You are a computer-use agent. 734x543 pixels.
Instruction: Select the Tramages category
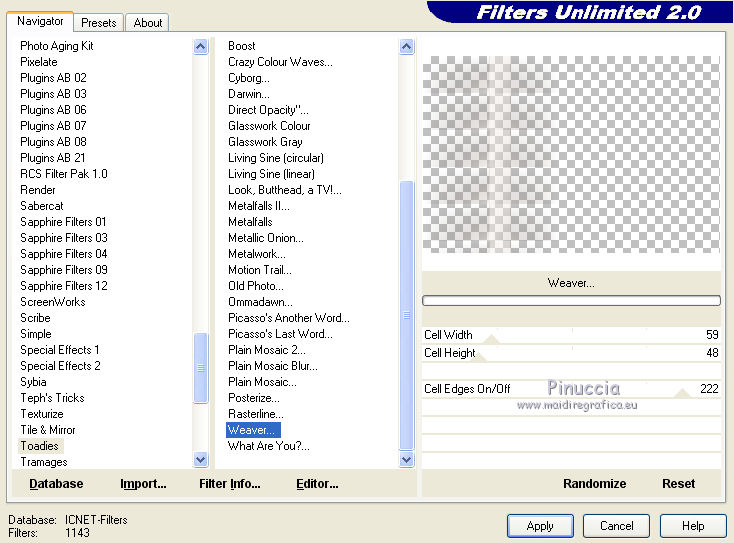click(44, 462)
